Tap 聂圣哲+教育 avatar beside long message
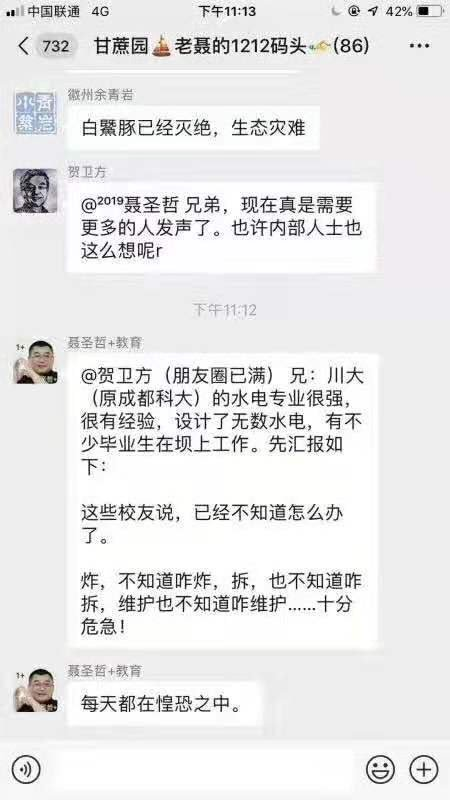 [x=35, y=362]
